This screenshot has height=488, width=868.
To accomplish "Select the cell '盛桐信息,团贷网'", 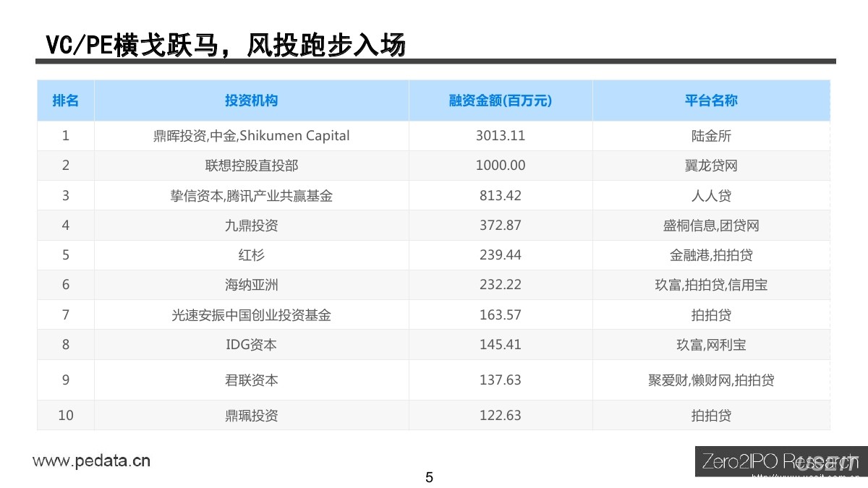I will [711, 226].
